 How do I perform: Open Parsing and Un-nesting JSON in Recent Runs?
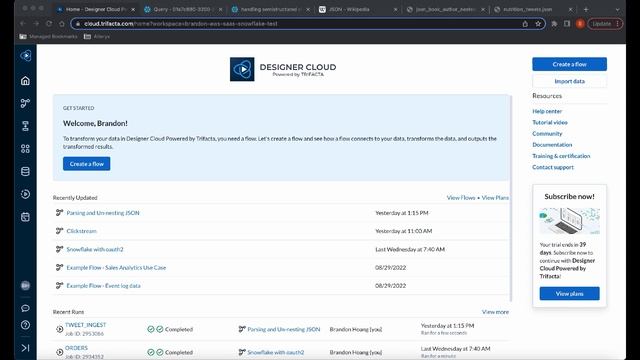[284, 329]
